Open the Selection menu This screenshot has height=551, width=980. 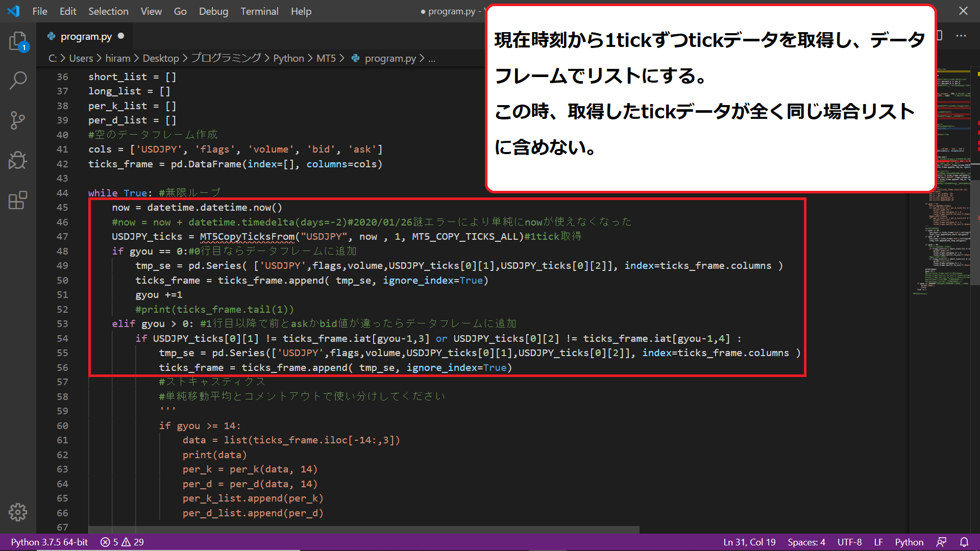108,11
